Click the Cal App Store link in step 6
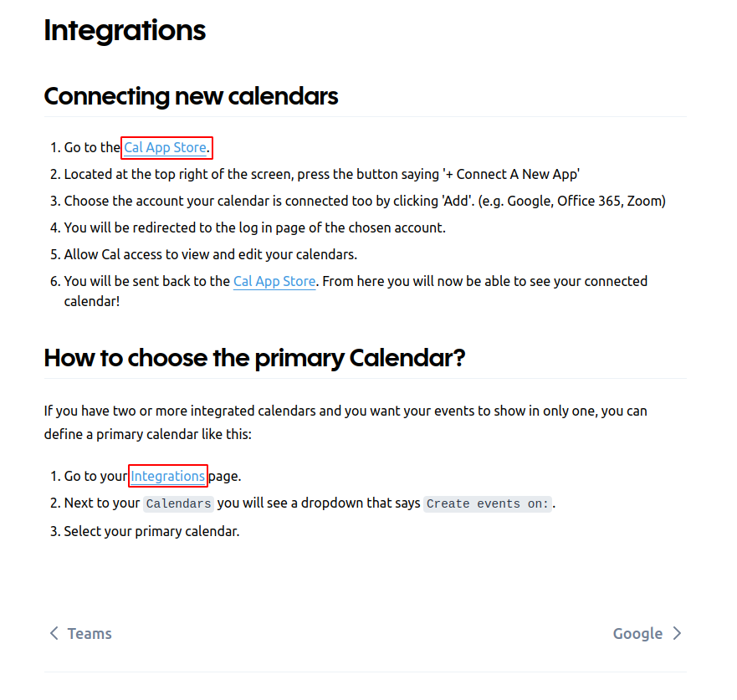The height and width of the screenshot is (700, 737). [x=274, y=281]
